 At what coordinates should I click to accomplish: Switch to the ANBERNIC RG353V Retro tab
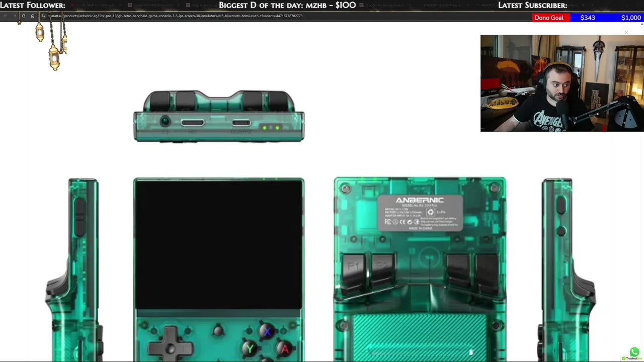click(x=442, y=5)
